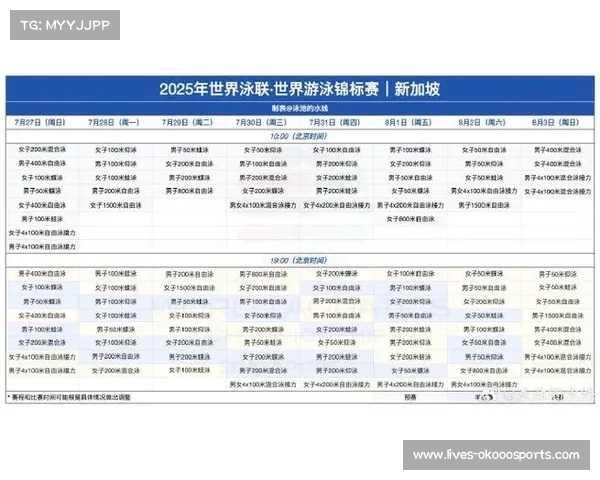Click '男女4x100米混合泳接力' in the 10:00 session

pos(263,205)
